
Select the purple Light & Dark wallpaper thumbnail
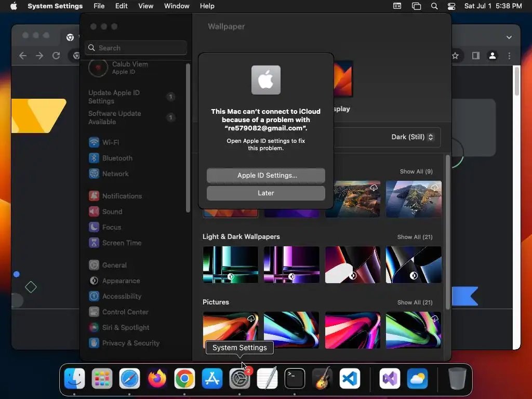(x=291, y=264)
